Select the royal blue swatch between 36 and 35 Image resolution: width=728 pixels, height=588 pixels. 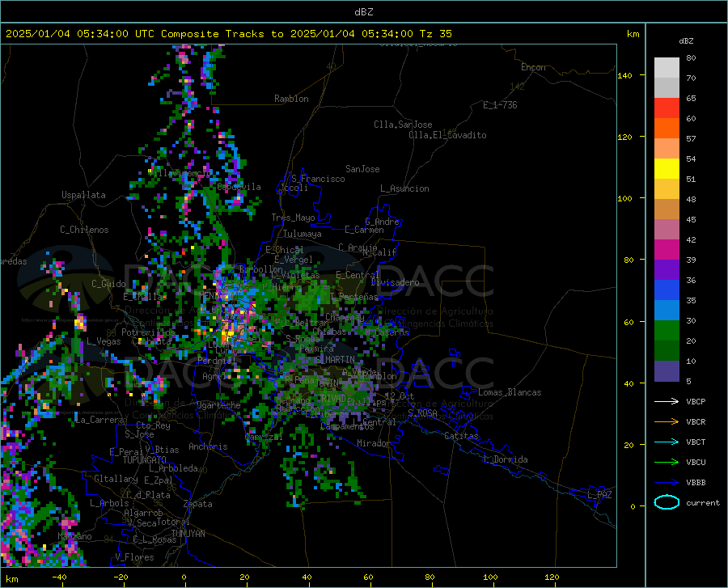[x=667, y=290]
